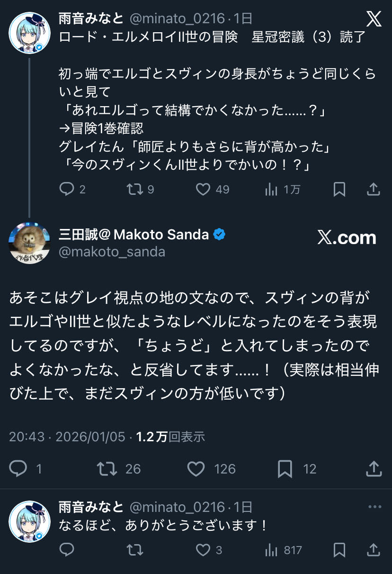
Task: Click the 20:43 · 2026/01/05 timestamp
Action: pyautogui.click(x=67, y=437)
